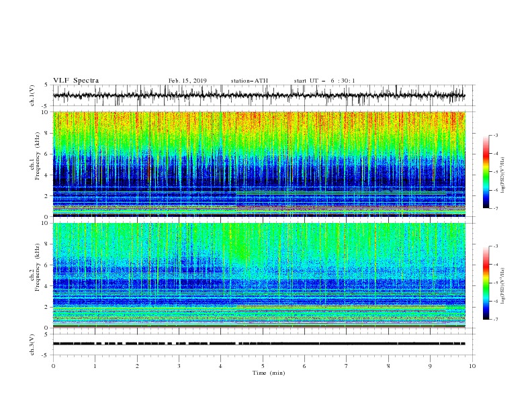Screen dimensions: 532x411
Task: Select the date "Feb. 15, 2019"
Action: click(187, 81)
